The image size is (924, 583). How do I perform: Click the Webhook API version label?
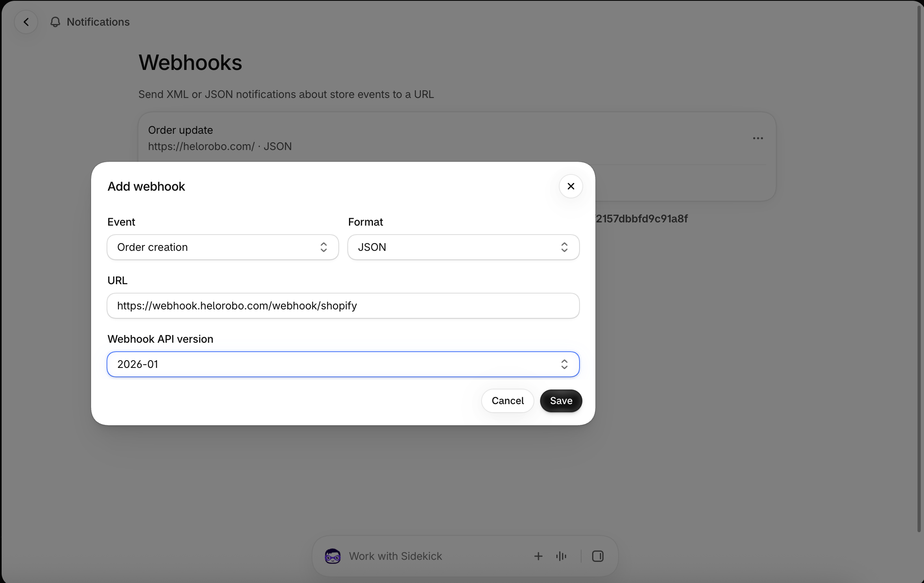coord(160,339)
